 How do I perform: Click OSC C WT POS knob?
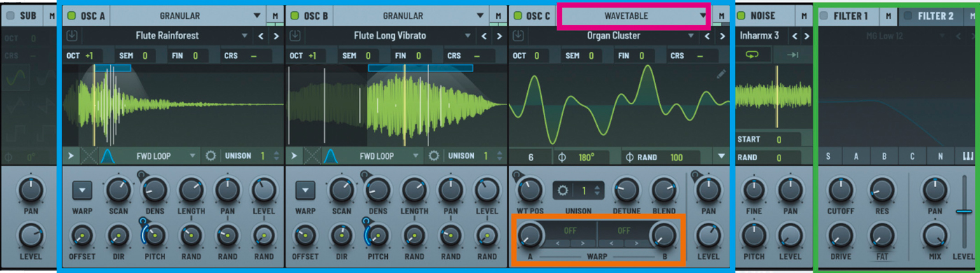[x=531, y=189]
